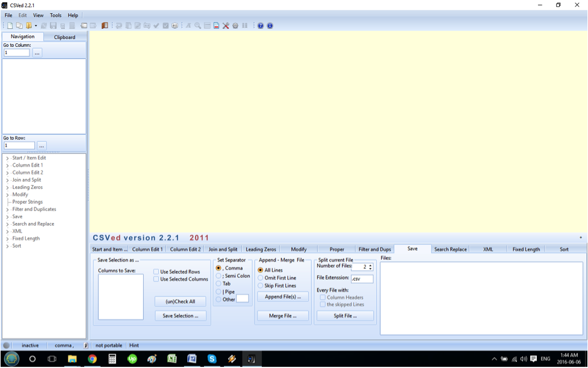Select the Other separator radio button
The image size is (588, 368).
coord(218,299)
